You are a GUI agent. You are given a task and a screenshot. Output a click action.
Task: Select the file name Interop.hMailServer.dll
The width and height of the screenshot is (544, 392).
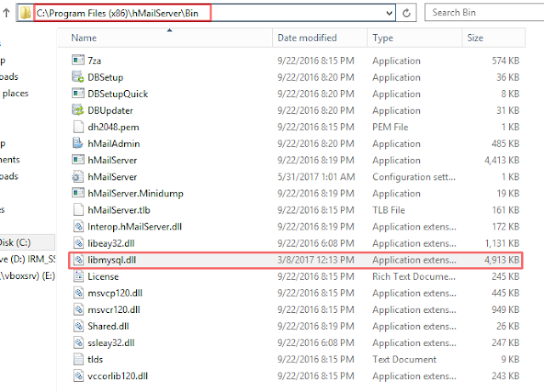[x=134, y=227]
